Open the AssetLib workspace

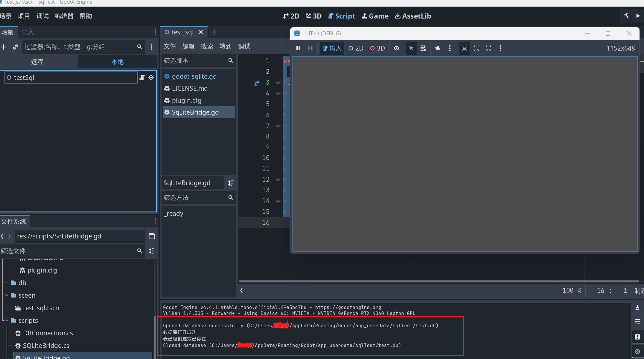[413, 16]
